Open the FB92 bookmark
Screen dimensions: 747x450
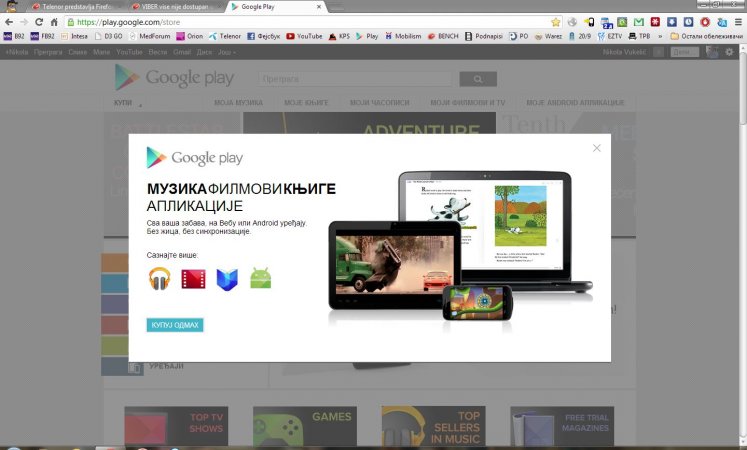(42, 36)
